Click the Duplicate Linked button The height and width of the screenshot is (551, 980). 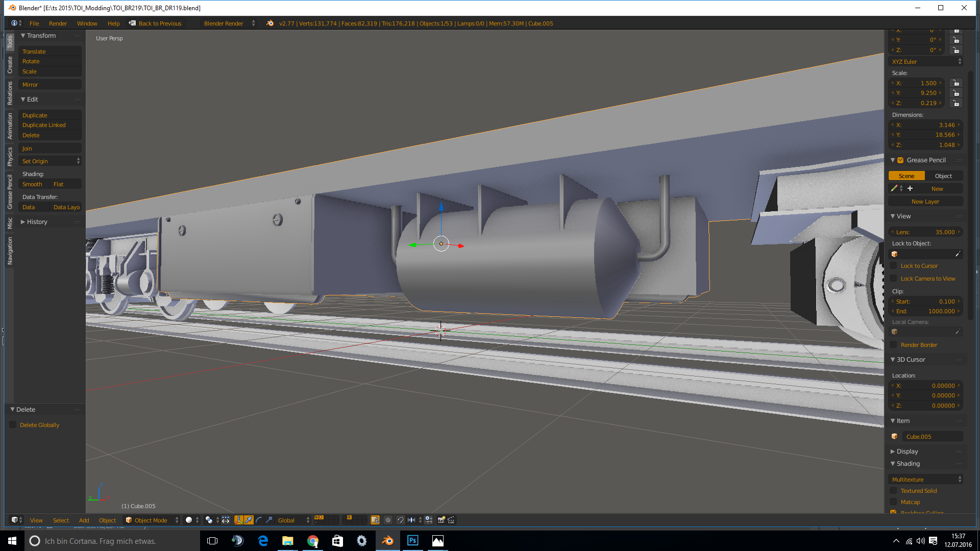point(44,125)
